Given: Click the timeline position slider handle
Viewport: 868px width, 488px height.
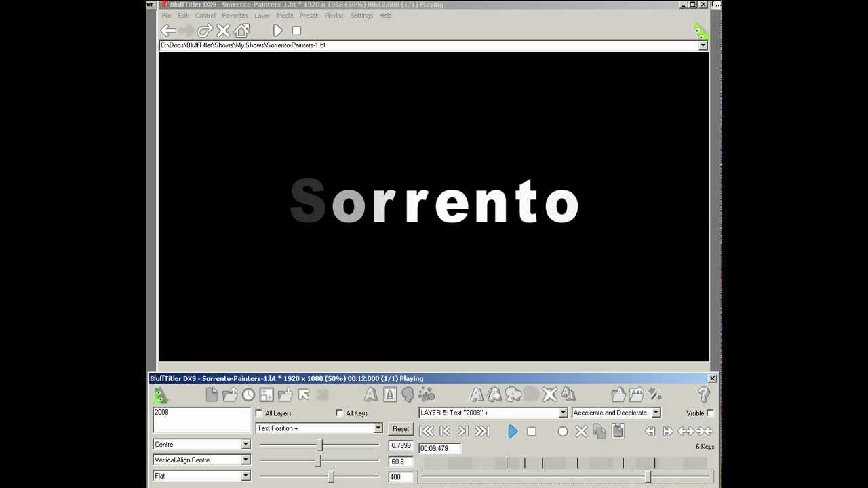Looking at the screenshot, I should 648,476.
